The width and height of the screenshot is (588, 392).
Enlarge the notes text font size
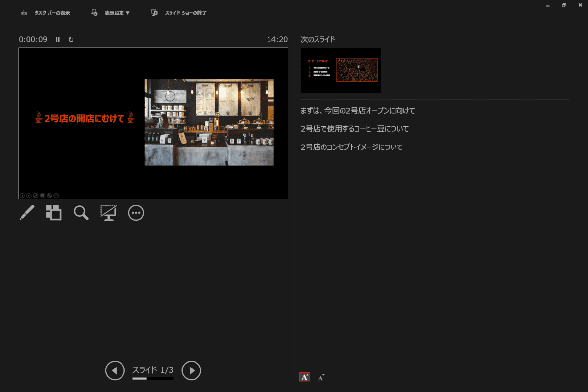click(x=305, y=377)
